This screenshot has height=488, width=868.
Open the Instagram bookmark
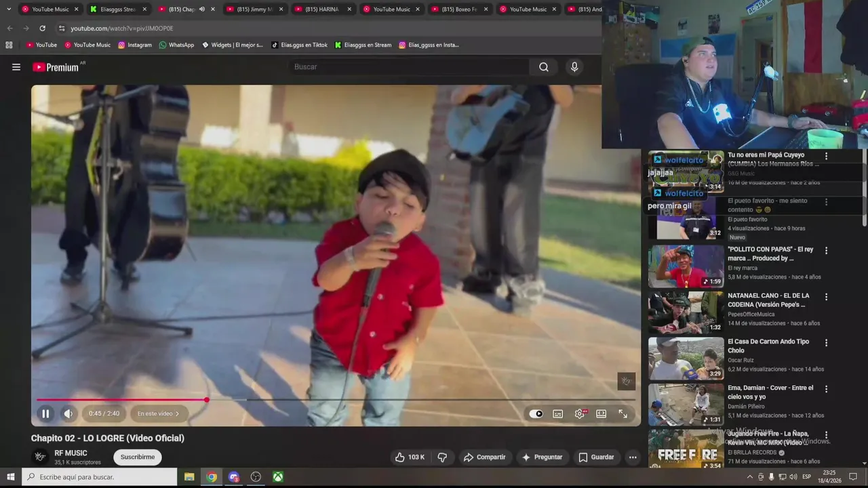(x=135, y=45)
